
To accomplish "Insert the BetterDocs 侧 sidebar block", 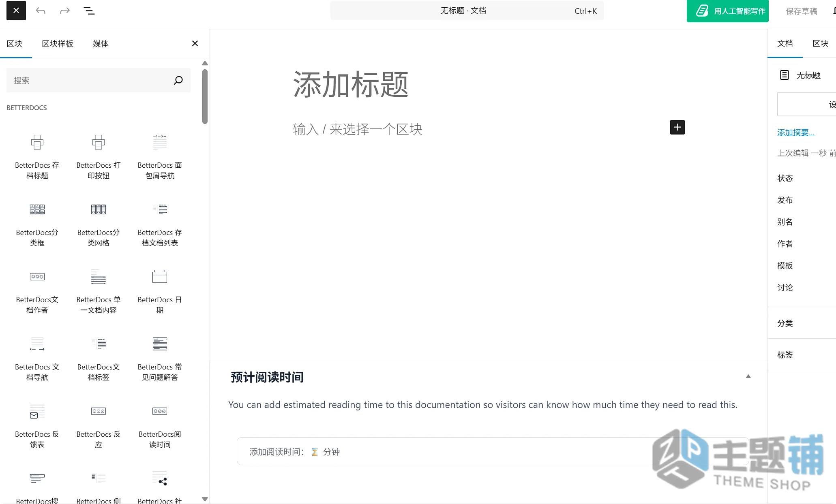I will pos(99,485).
